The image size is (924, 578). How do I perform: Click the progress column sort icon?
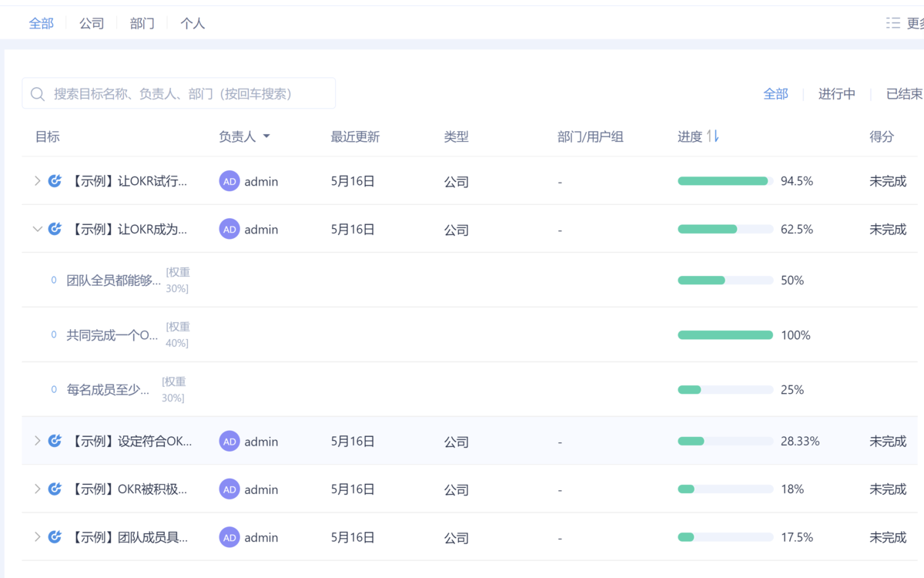pos(713,136)
